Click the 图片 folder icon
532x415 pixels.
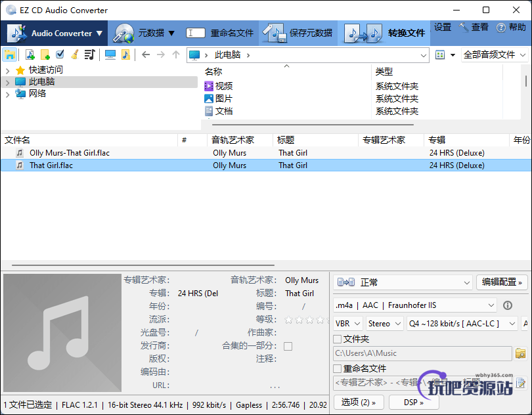[209, 98]
